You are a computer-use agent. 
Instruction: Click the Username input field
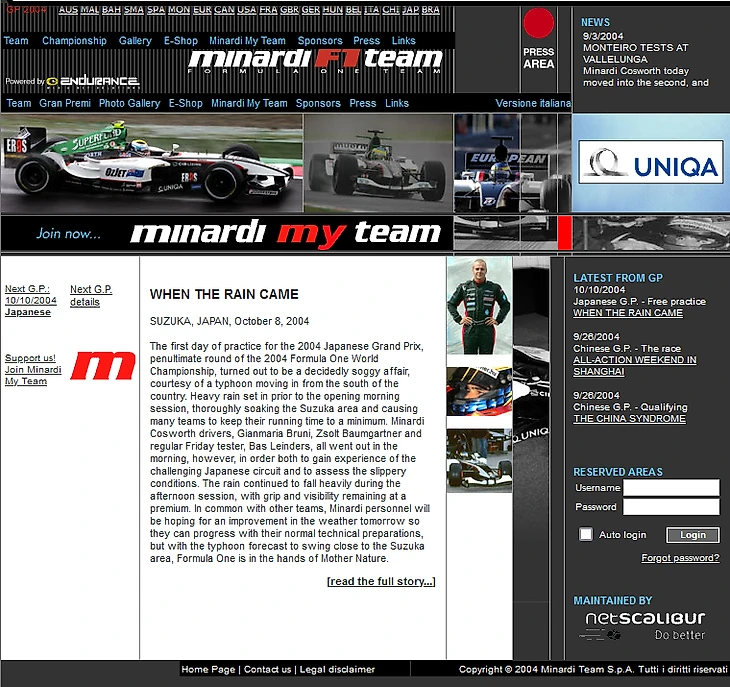671,488
